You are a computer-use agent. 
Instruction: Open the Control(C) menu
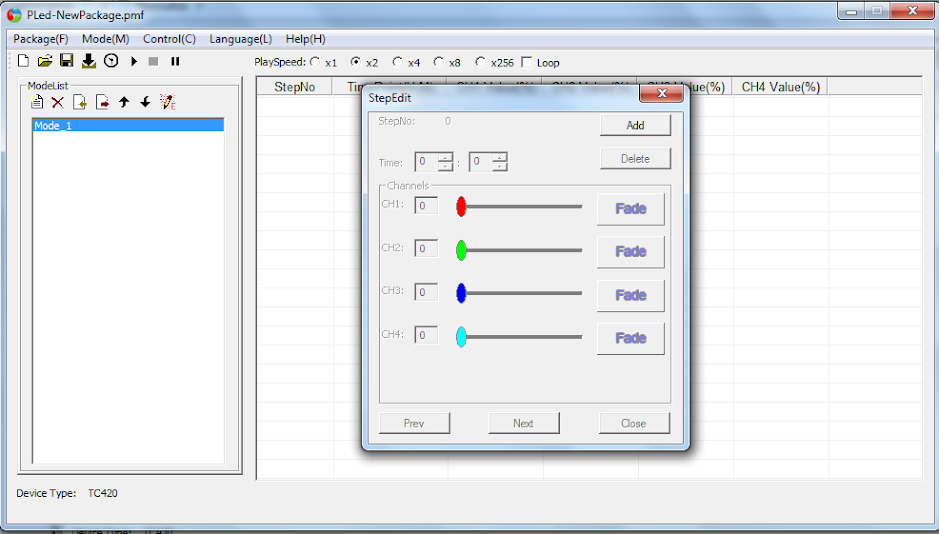[169, 39]
